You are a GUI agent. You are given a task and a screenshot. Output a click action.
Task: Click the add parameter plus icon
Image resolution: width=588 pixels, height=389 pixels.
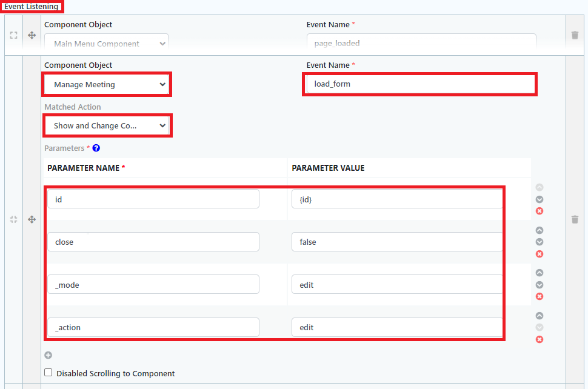[x=48, y=356]
